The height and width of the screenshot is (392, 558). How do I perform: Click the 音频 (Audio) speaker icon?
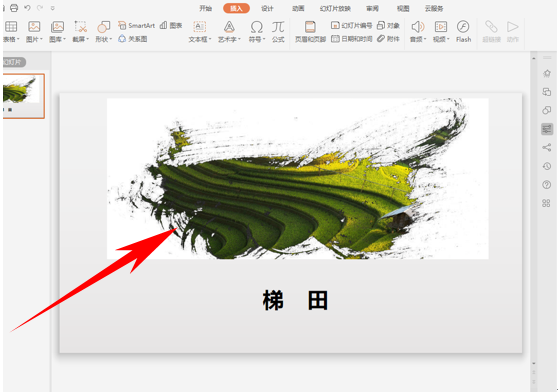coord(418,27)
